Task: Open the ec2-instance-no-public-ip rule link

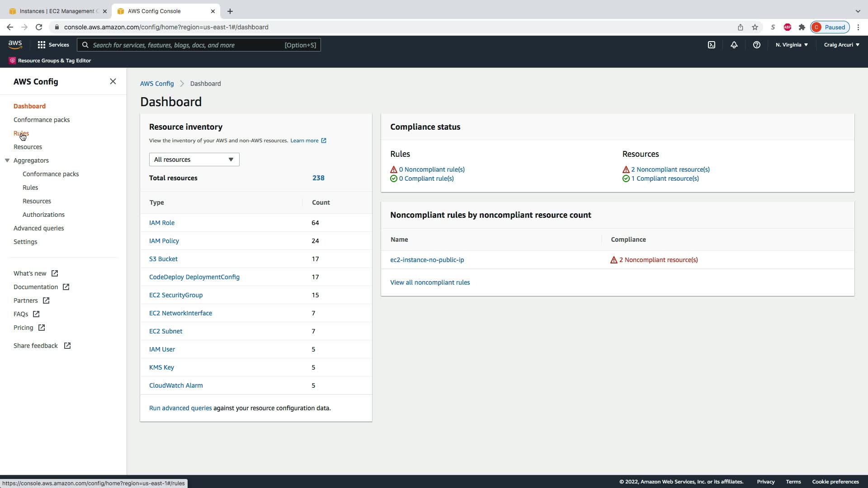Action: (x=427, y=260)
